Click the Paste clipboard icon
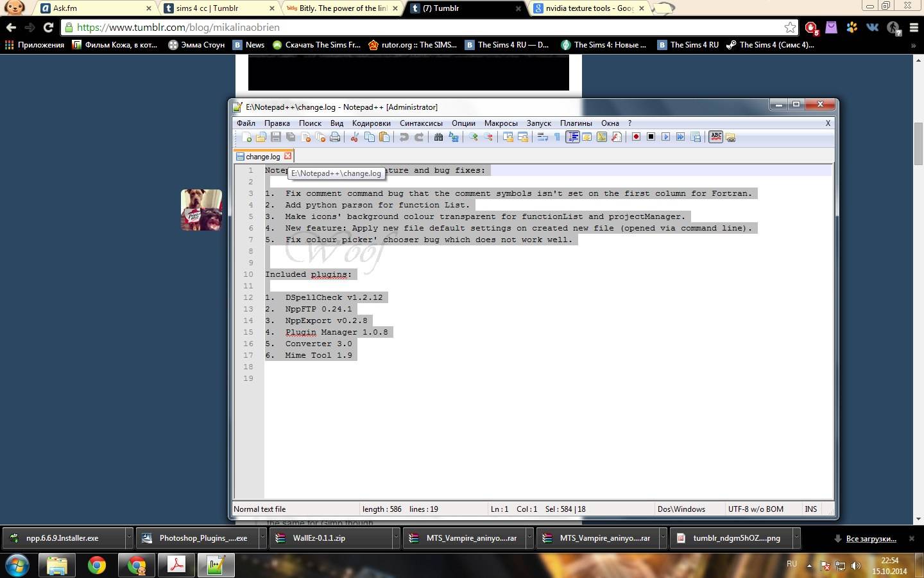Viewport: 924px width, 578px height. 384,137
